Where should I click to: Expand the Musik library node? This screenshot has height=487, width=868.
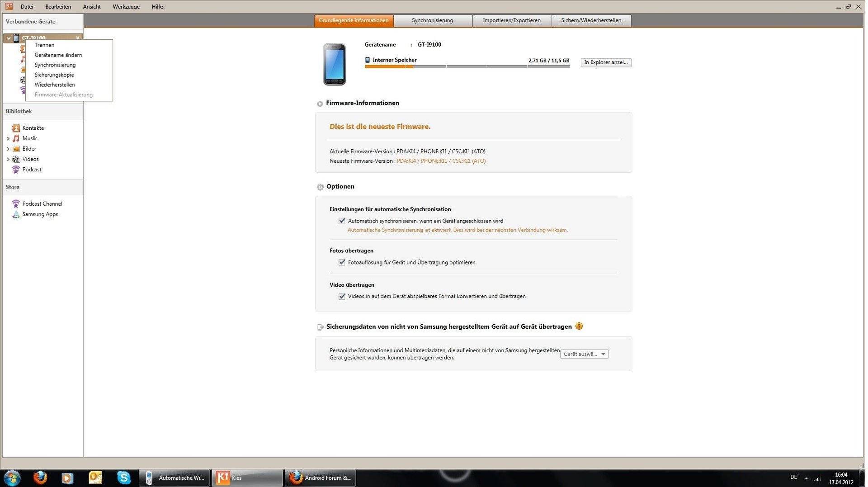coord(8,138)
